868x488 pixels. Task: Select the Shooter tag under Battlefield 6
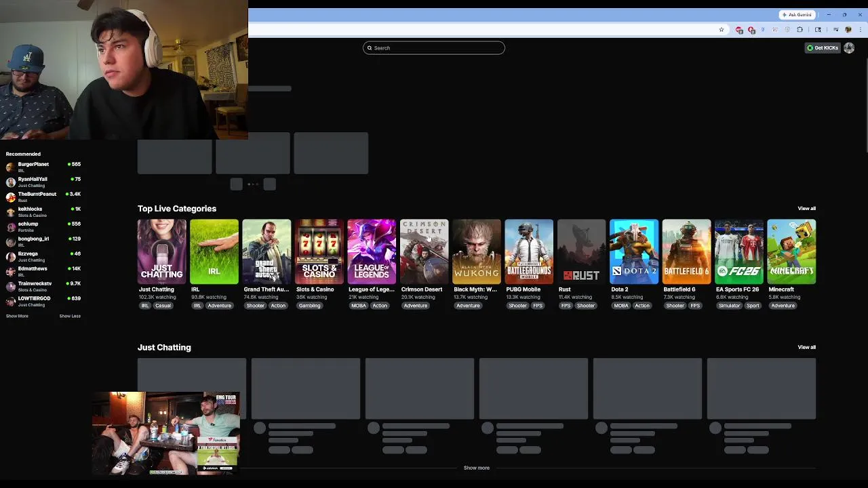675,306
